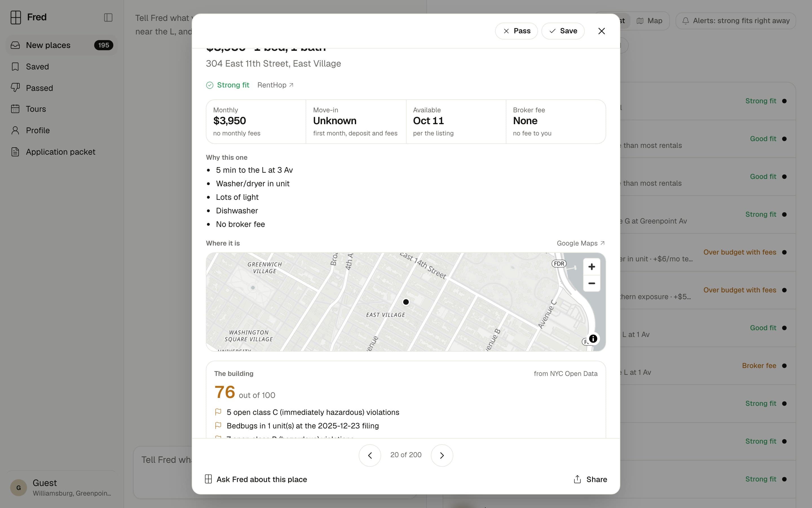Screen dimensions: 812x508
Task: Open the Passed section
Action: tap(61, 88)
